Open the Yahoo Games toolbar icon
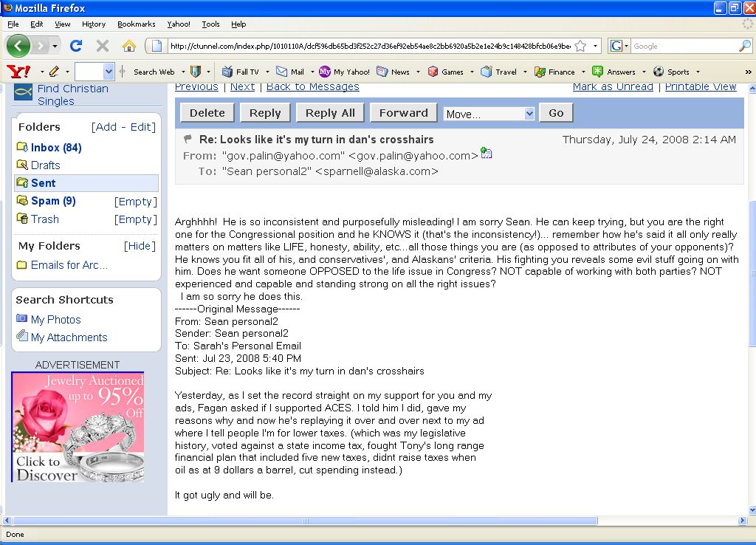Screen dimensions: 756x545 [x=433, y=72]
